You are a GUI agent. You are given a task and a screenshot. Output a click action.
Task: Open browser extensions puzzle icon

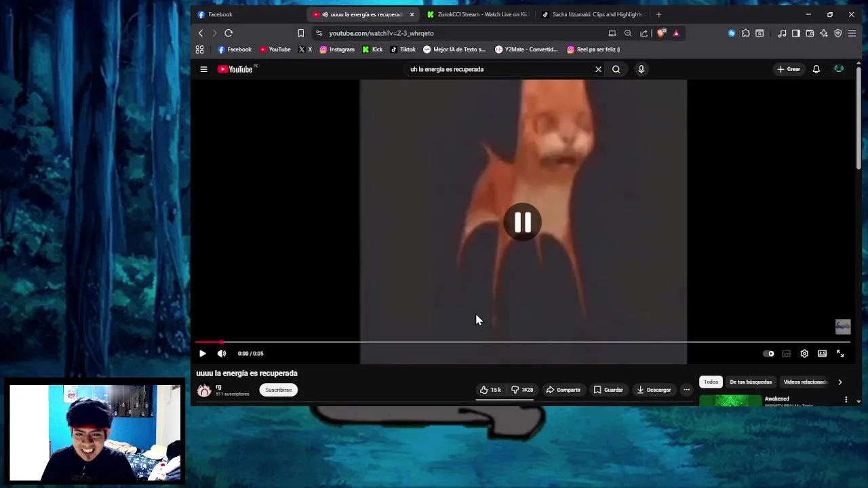click(x=746, y=33)
